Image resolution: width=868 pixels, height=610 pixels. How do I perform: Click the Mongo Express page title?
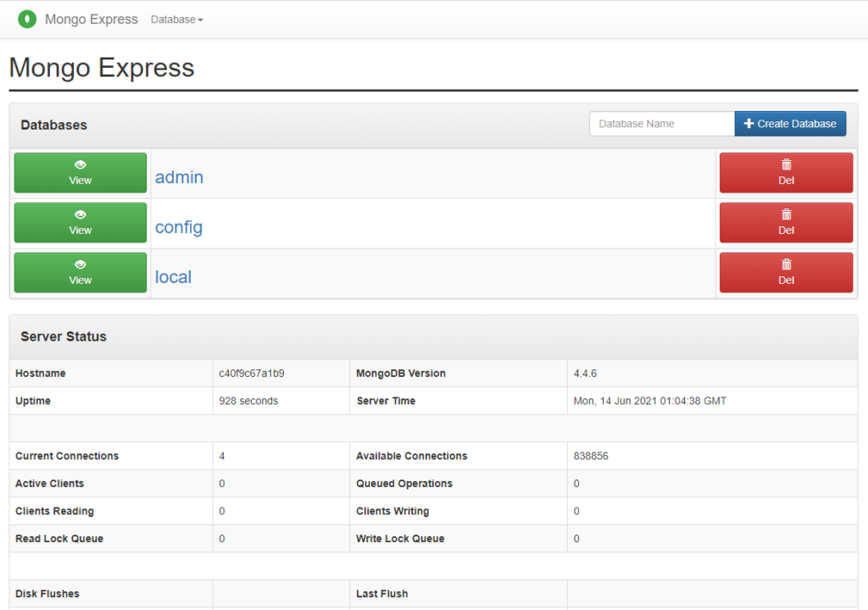[x=102, y=68]
